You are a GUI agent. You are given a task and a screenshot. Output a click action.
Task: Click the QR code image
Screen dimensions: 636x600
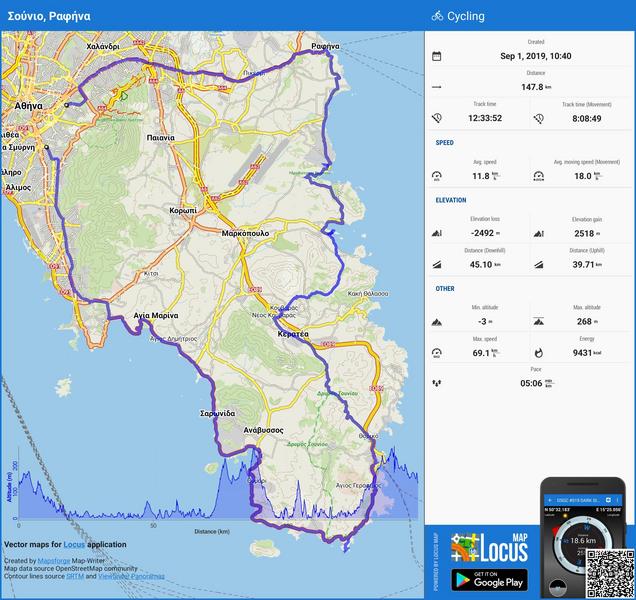(609, 573)
